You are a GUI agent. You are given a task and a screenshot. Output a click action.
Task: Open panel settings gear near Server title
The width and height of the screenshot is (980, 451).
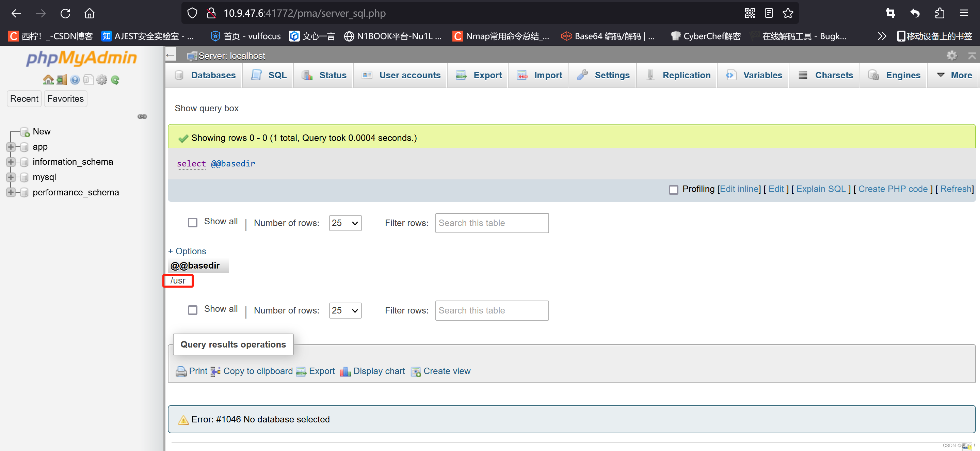[951, 55]
